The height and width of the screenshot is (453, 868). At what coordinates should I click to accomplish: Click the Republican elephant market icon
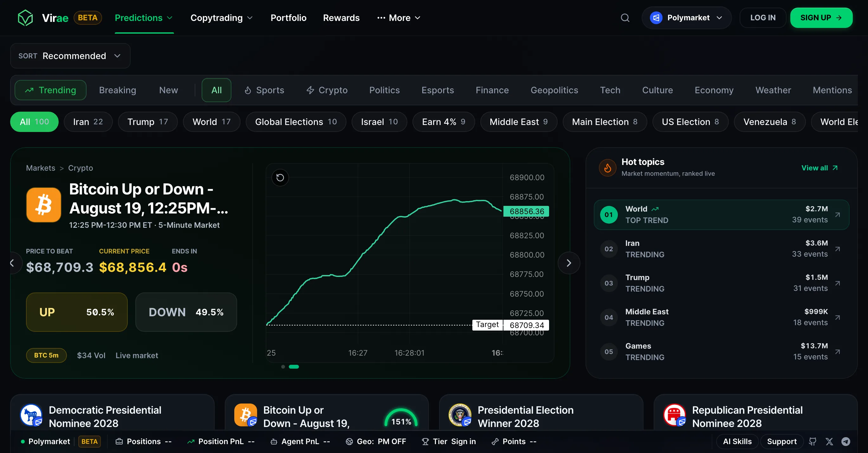(x=674, y=415)
